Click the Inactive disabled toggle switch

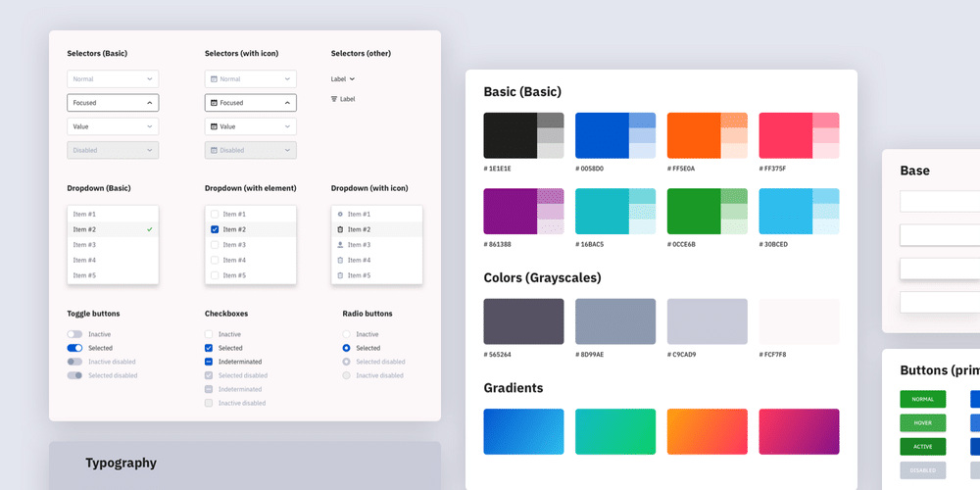74,362
